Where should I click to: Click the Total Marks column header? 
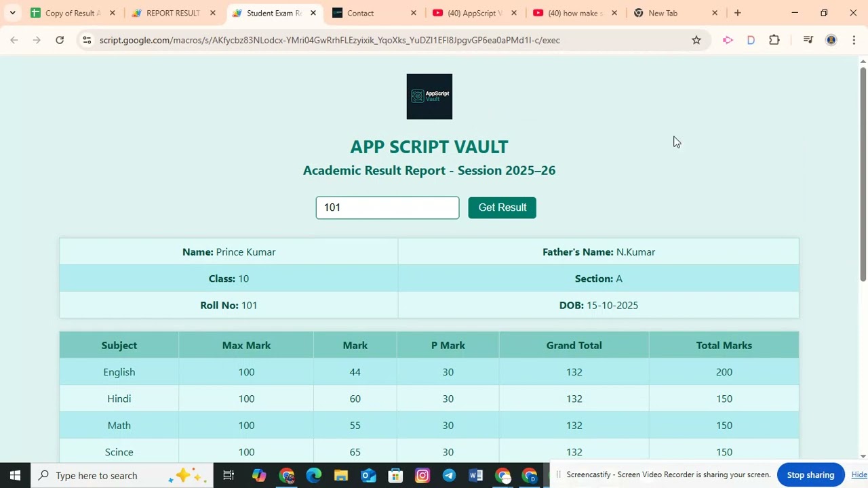pyautogui.click(x=724, y=345)
